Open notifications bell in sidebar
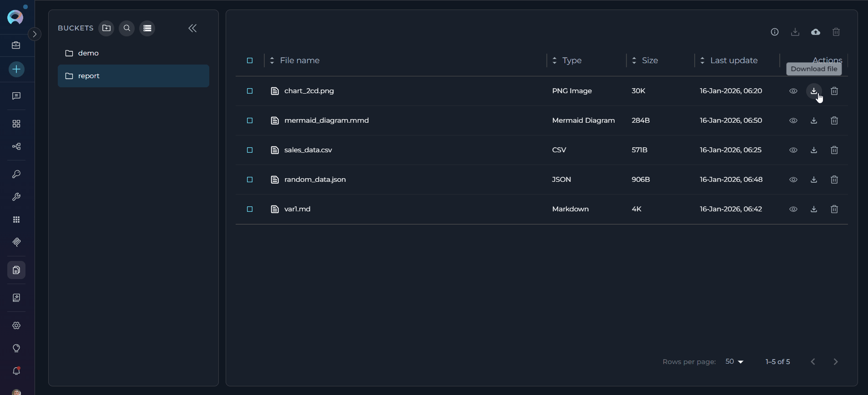 pos(16,371)
